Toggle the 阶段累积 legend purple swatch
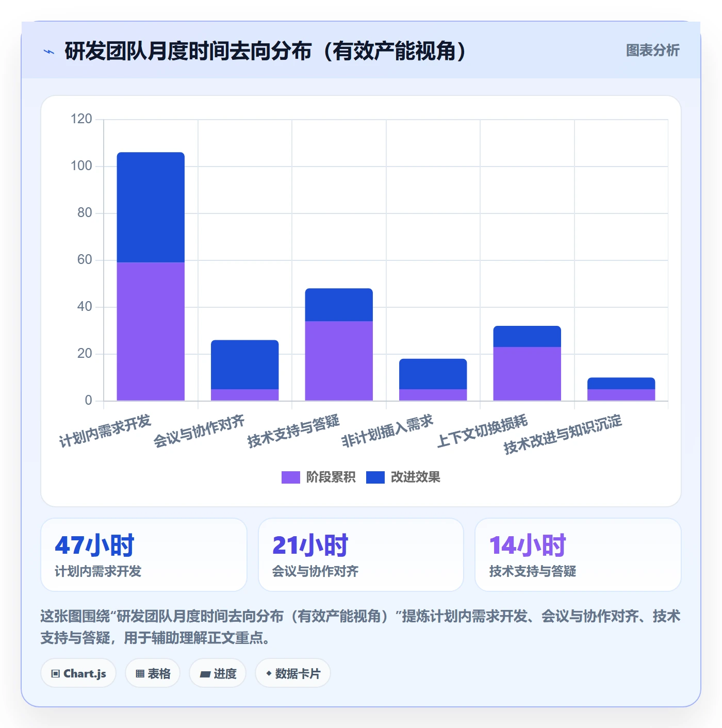Screen dimensions: 722x728 [290, 477]
